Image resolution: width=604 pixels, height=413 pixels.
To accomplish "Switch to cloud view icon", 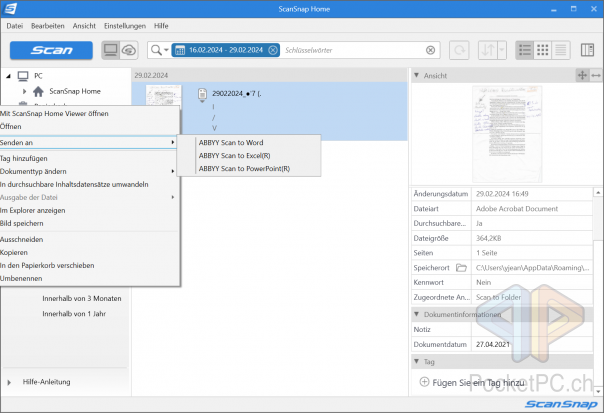I will pyautogui.click(x=129, y=50).
